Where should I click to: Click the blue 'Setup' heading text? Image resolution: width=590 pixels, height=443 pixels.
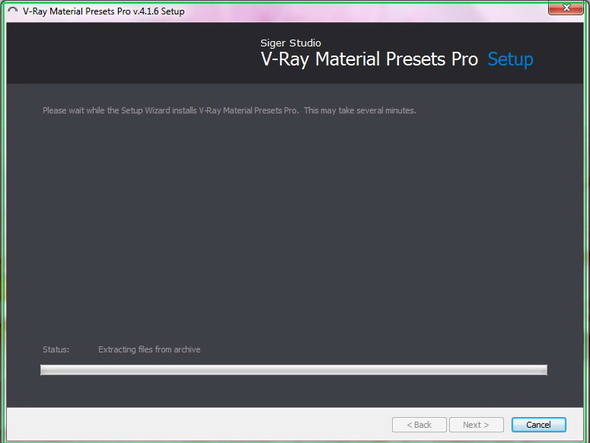(x=510, y=59)
